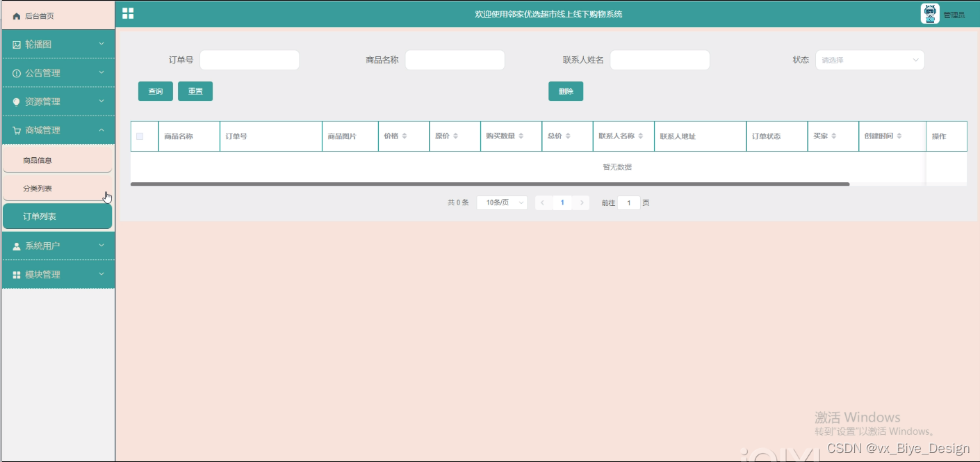Focus the 商品名称 input field

pyautogui.click(x=455, y=60)
